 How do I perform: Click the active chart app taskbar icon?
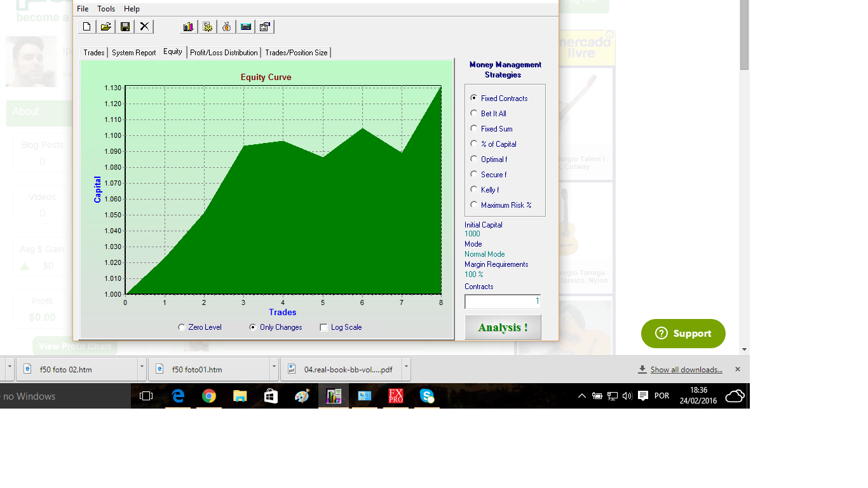click(334, 396)
